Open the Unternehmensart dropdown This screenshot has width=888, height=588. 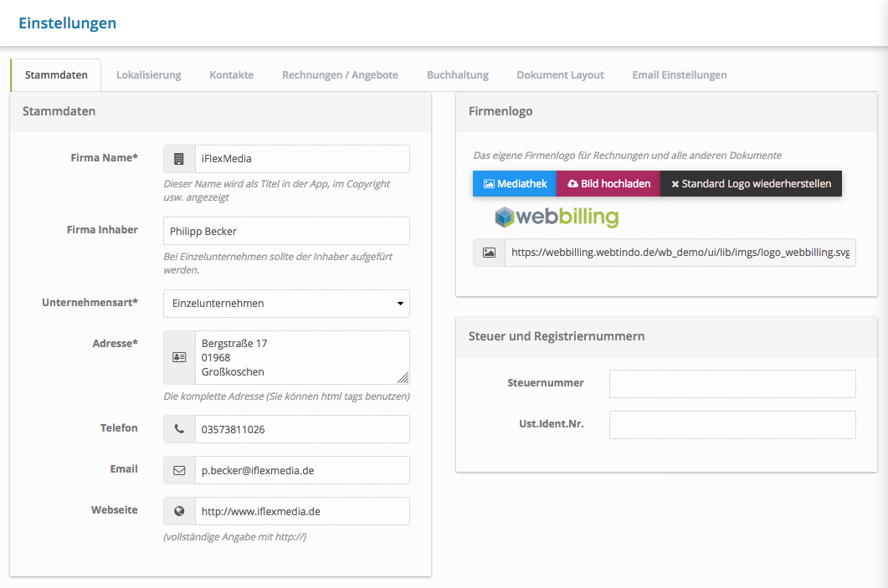pyautogui.click(x=286, y=304)
